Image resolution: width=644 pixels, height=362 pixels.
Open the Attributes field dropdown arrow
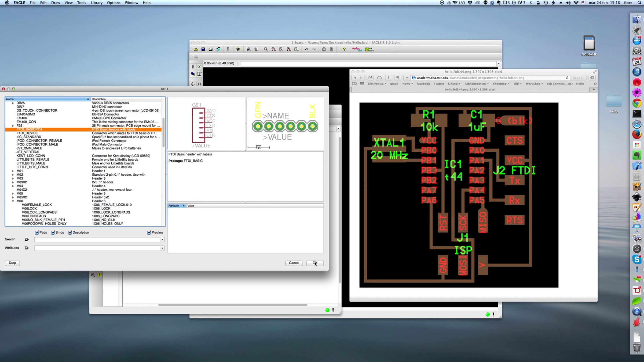tap(162, 248)
